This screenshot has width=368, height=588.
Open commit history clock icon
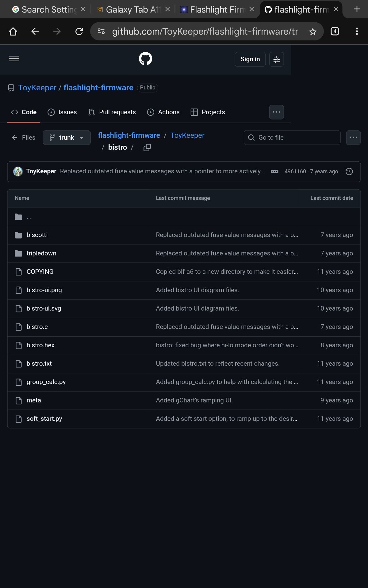(x=349, y=171)
